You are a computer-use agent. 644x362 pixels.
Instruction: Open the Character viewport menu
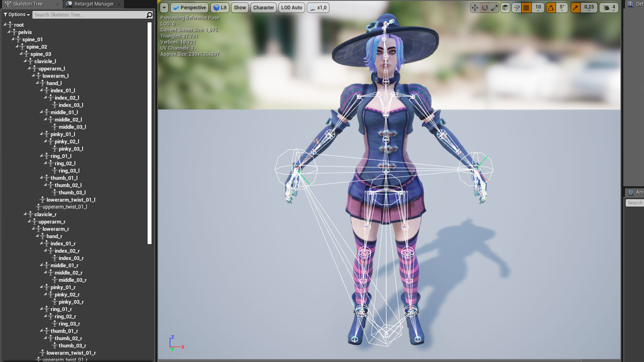click(263, 8)
